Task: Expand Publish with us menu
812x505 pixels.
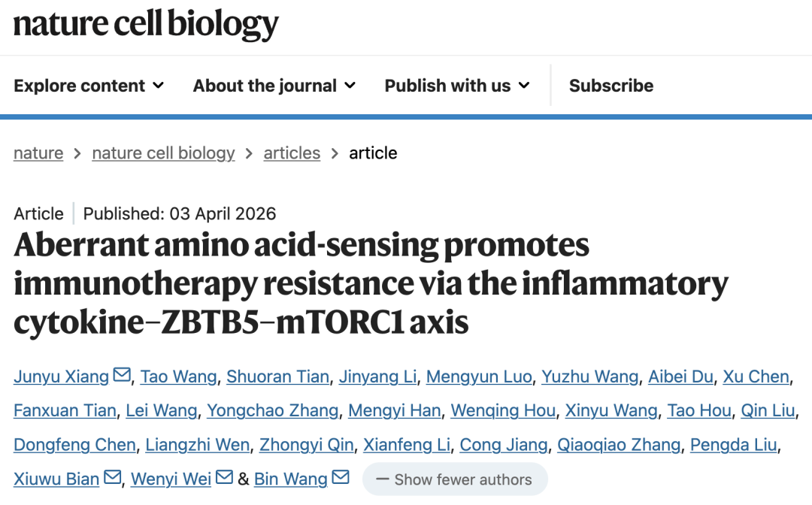Action: [x=456, y=86]
